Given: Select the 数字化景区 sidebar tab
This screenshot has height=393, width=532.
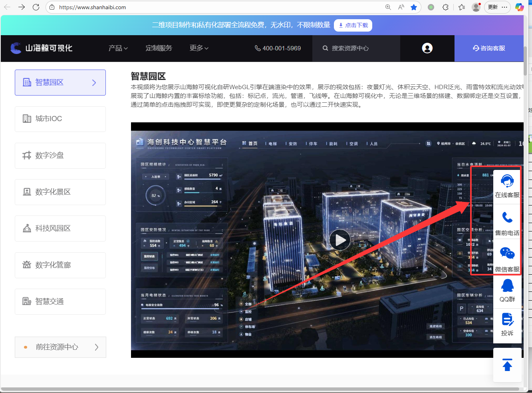Looking at the screenshot, I should pyautogui.click(x=60, y=192).
